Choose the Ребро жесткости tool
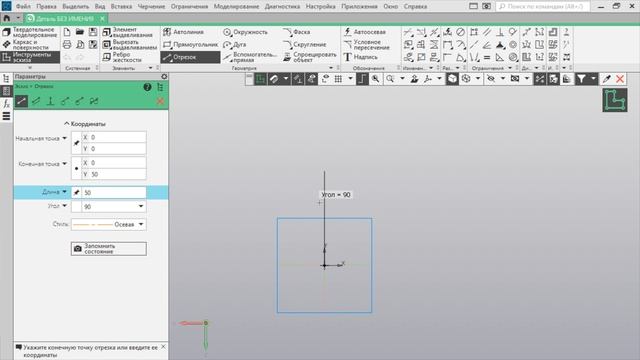 [x=122, y=57]
